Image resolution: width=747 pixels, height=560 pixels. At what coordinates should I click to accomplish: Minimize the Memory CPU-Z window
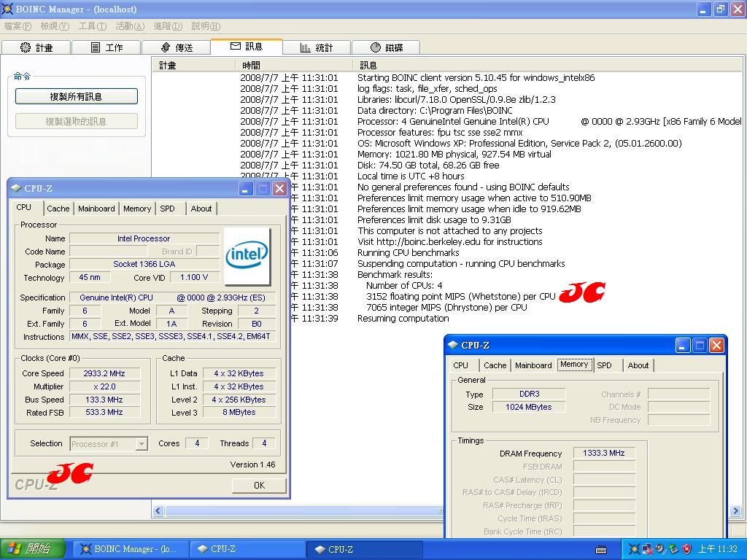point(683,345)
